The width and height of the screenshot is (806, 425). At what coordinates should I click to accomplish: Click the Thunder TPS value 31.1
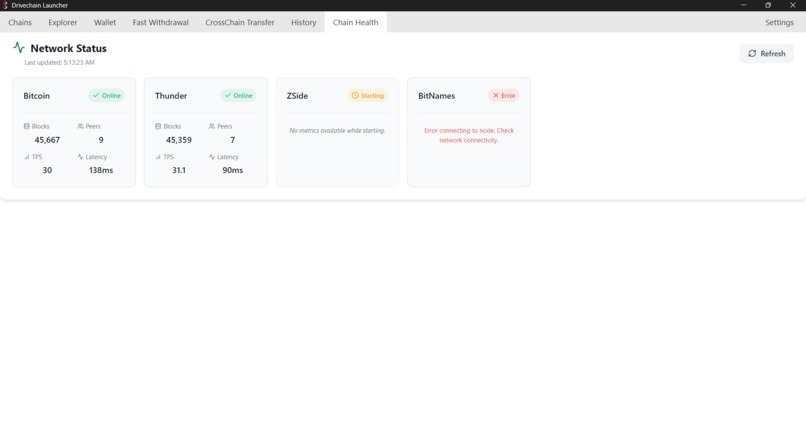click(x=179, y=170)
